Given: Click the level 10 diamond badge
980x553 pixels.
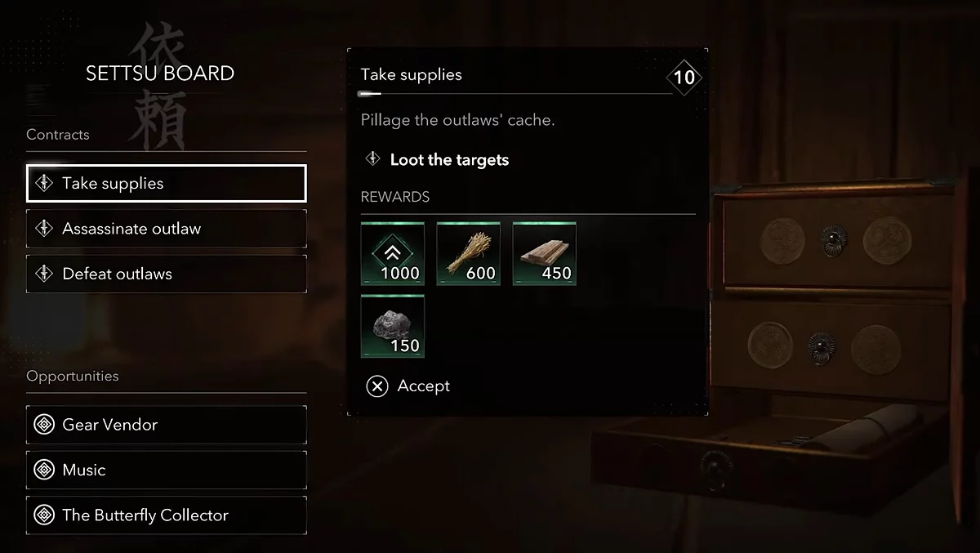Looking at the screenshot, I should (x=684, y=78).
